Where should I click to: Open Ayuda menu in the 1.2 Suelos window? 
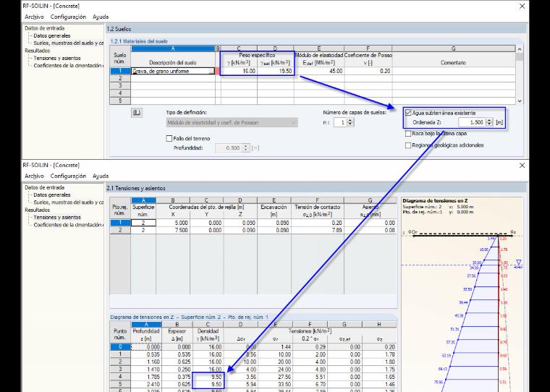click(x=101, y=17)
